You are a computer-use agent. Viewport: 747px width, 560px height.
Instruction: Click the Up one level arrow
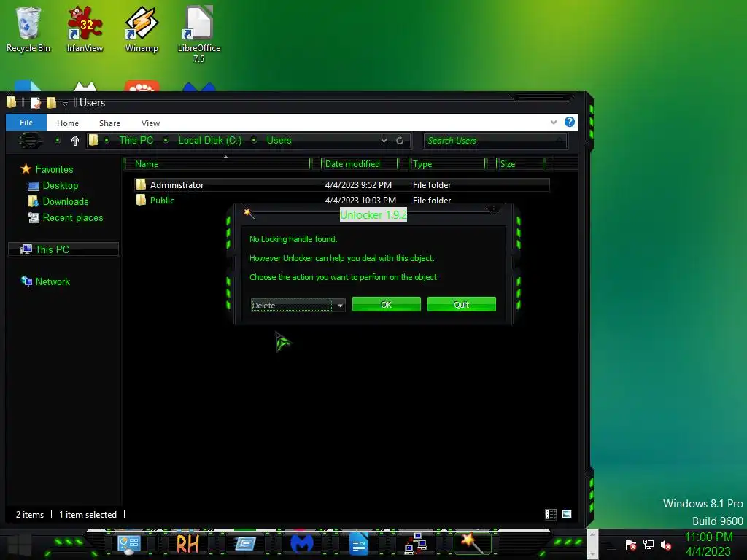[75, 141]
